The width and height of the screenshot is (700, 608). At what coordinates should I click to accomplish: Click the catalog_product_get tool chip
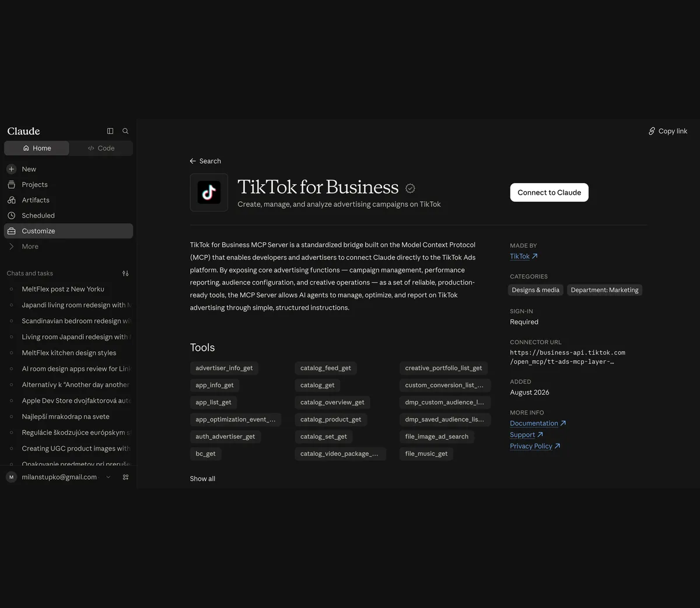tap(331, 419)
